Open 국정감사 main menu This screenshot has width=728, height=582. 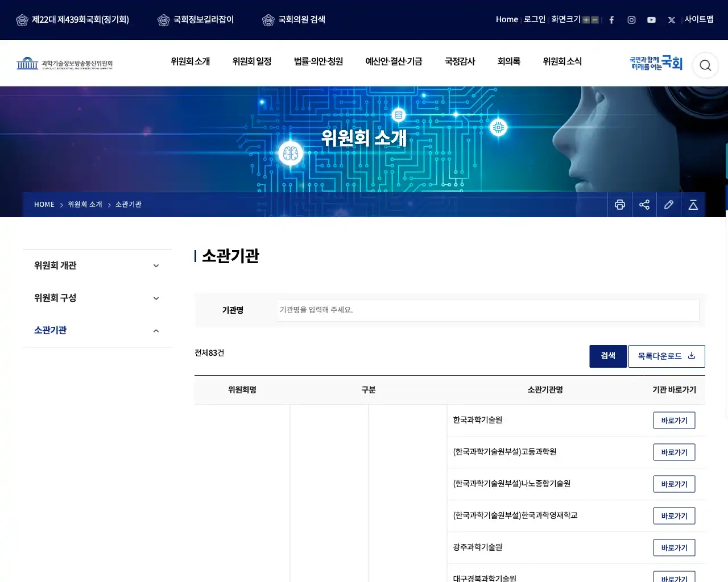460,61
